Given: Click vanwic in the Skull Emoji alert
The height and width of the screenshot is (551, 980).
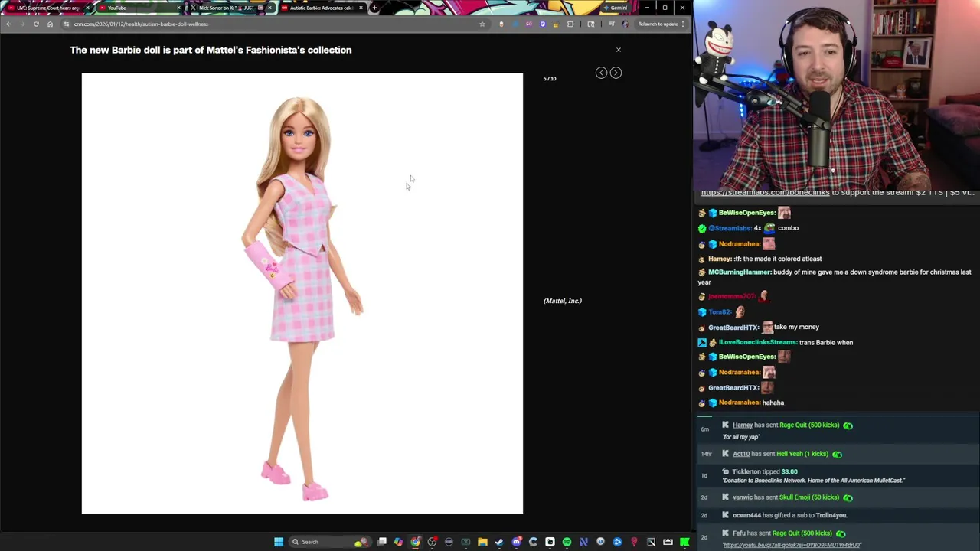Looking at the screenshot, I should pos(743,497).
